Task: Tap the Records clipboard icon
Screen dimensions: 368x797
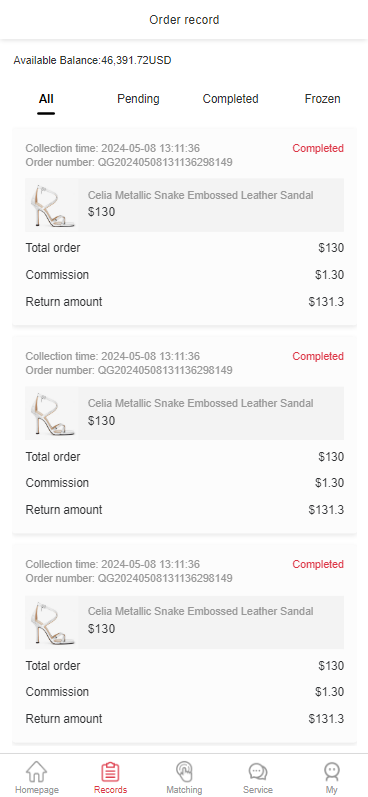Action: [110, 771]
